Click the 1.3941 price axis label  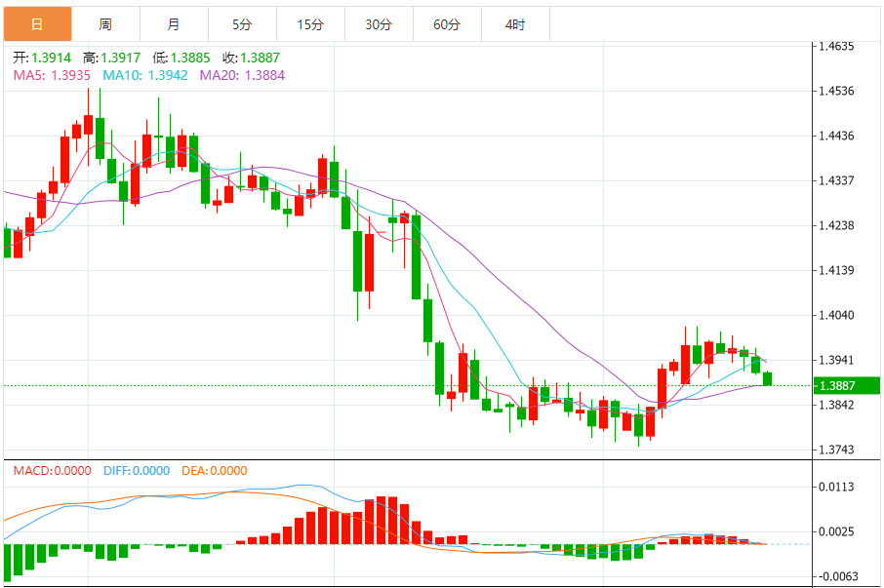836,360
